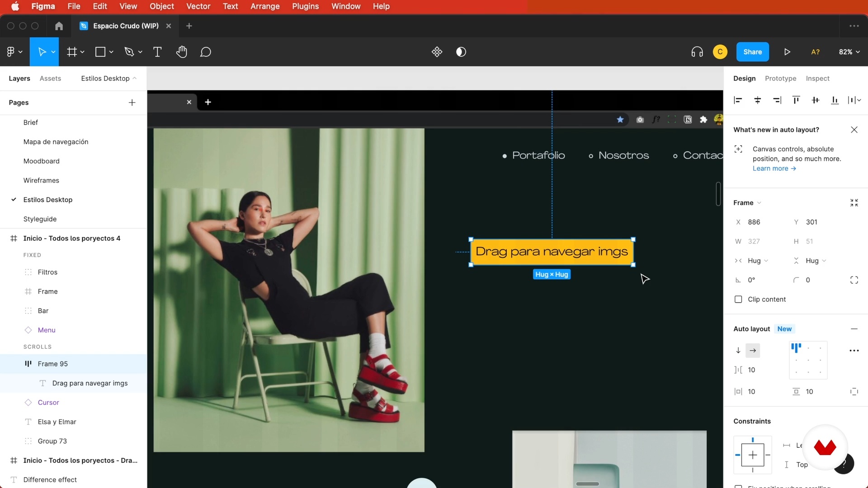868x488 pixels.
Task: Open the Frame tool dropdown arrow
Action: coord(82,52)
